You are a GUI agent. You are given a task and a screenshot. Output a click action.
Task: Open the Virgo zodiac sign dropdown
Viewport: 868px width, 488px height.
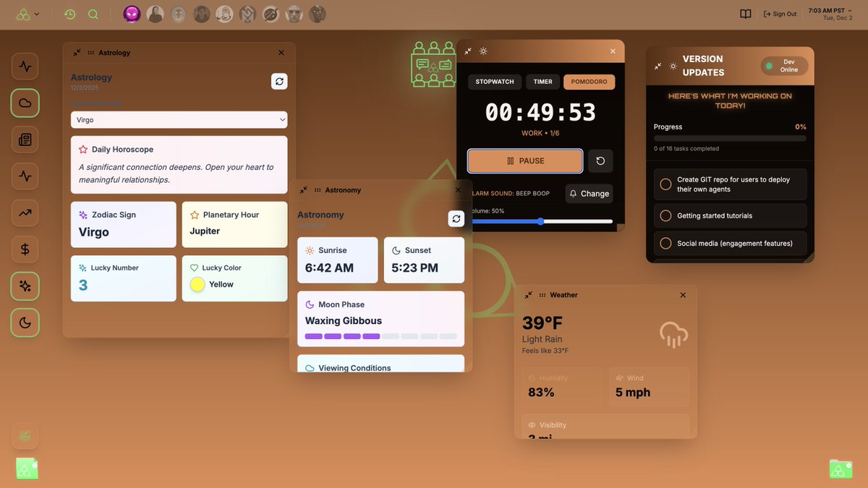tap(179, 120)
